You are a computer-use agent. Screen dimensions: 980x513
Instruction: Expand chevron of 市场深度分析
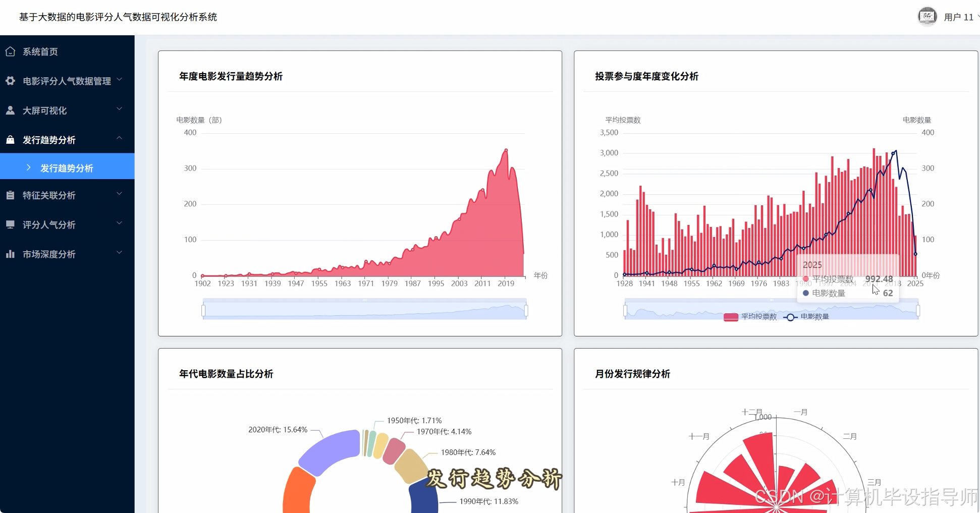(120, 252)
